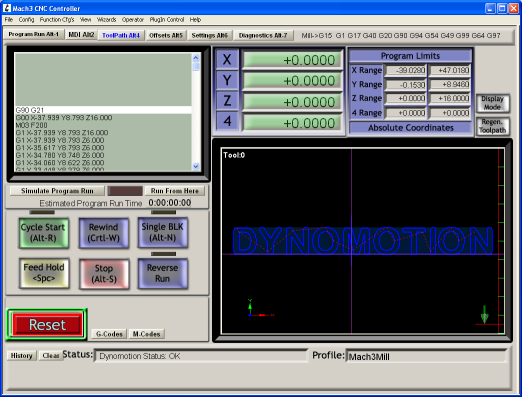Viewport: 522px width, 397px height.
Task: Toggle Single BLK (Alt-N) mode
Action: pos(163,232)
